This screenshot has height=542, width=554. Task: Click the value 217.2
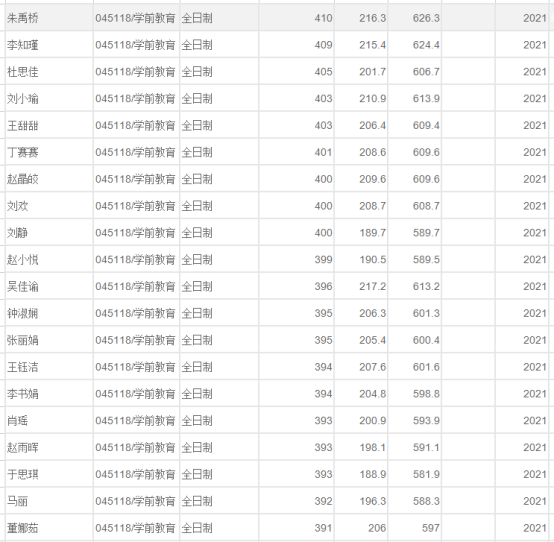tap(373, 287)
